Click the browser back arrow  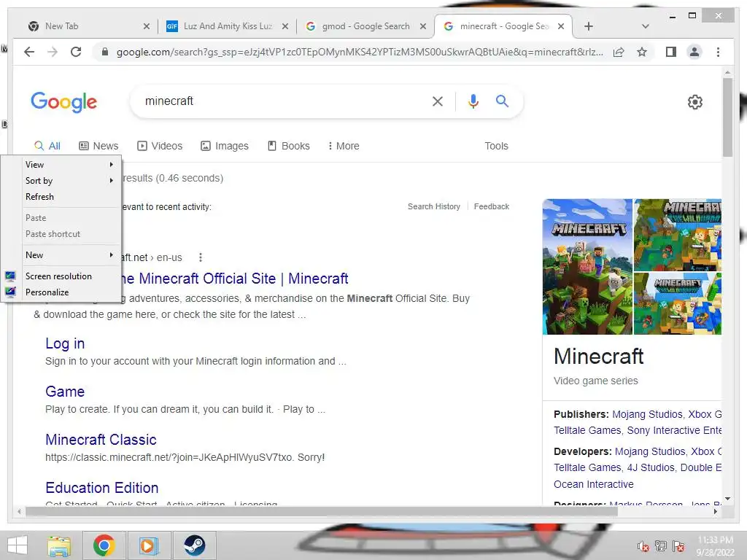point(29,52)
